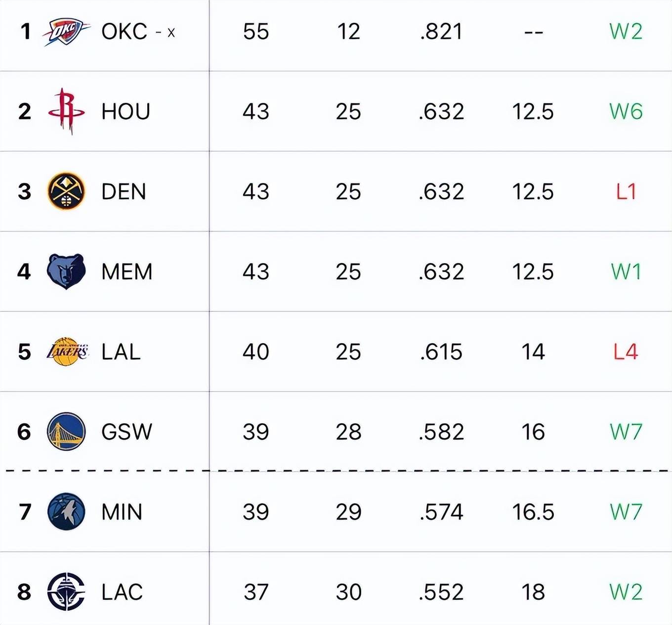Click the Oklahoma City Thunder logo
672x625 pixels.
(66, 32)
